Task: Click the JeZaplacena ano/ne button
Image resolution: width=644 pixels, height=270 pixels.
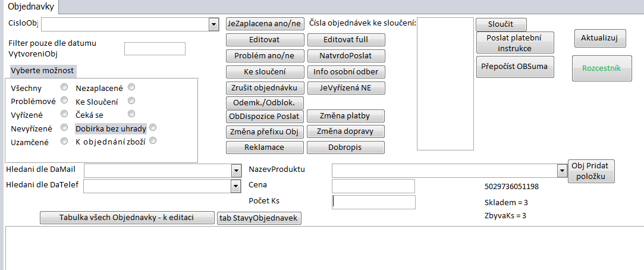Action: (265, 24)
